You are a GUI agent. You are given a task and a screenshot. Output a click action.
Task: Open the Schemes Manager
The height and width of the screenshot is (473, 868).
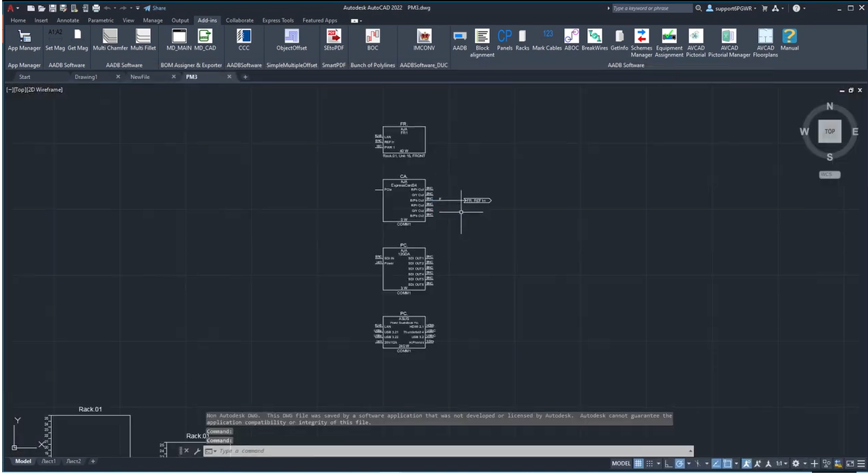[x=642, y=37]
